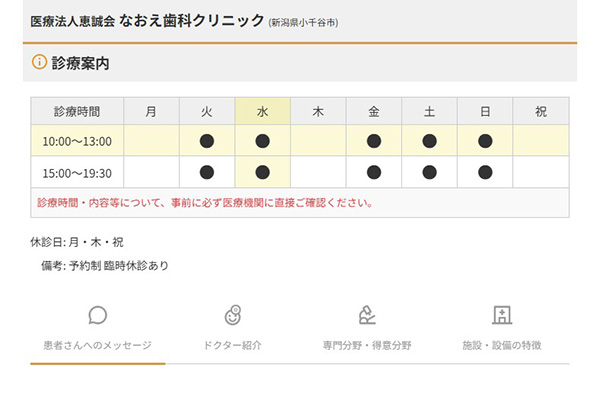The image size is (600, 400).
Task: Go to the 施設・設備の特徴 tab
Action: [x=502, y=345]
